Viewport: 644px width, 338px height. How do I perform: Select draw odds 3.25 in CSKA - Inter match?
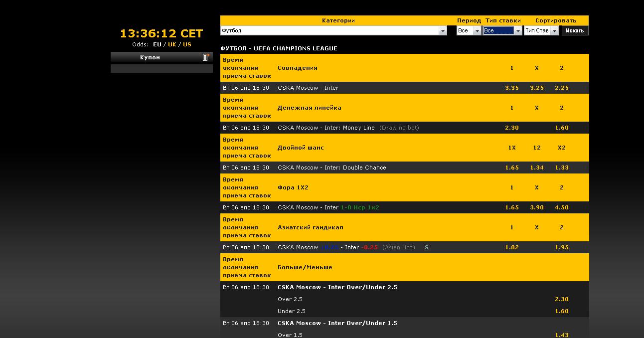click(537, 88)
